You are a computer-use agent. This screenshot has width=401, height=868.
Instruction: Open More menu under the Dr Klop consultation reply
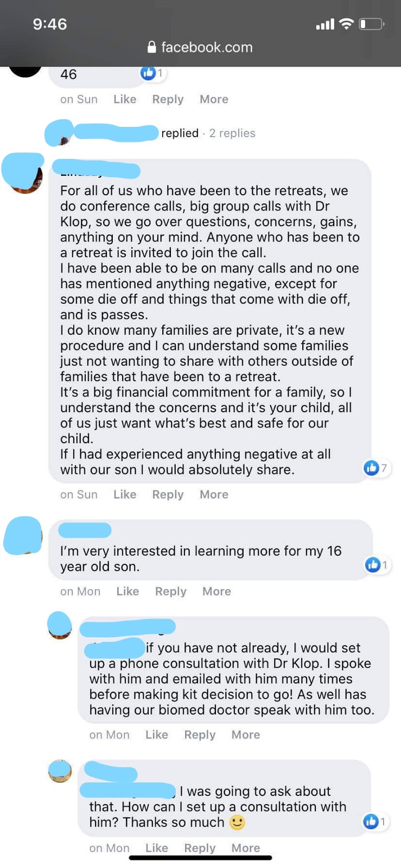[x=245, y=735]
